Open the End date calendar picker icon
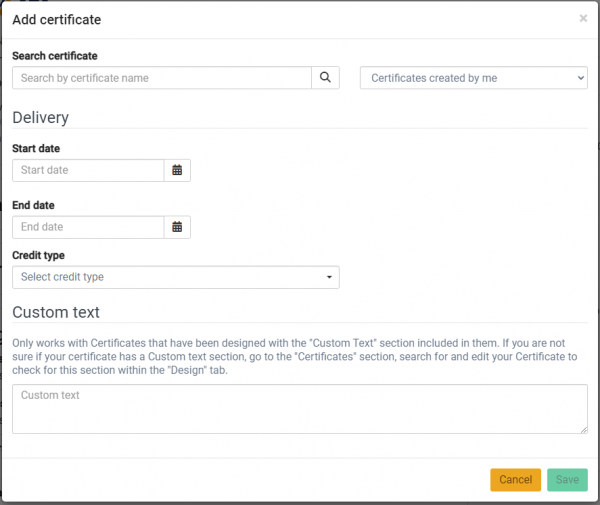 [177, 227]
